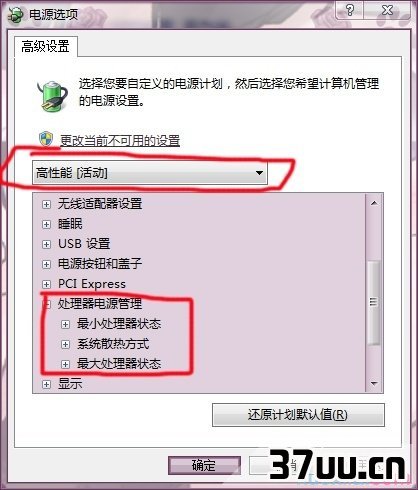
Task: Click the Power Options battery title icon
Action: coord(16,15)
